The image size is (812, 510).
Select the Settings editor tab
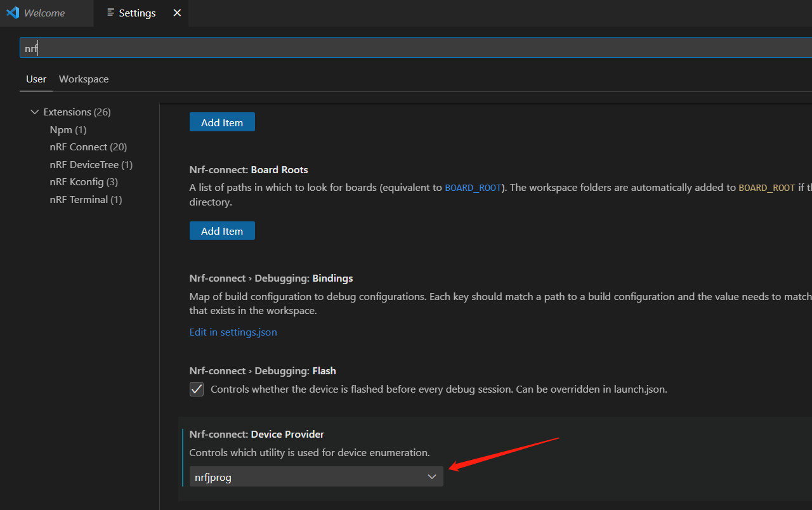point(141,13)
